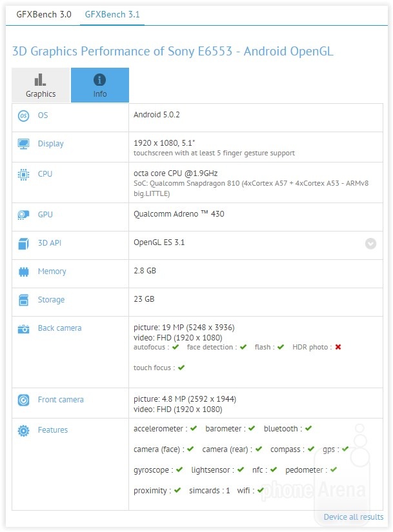Select the GFXBench 3.1 tab
393x532 pixels.
112,14
